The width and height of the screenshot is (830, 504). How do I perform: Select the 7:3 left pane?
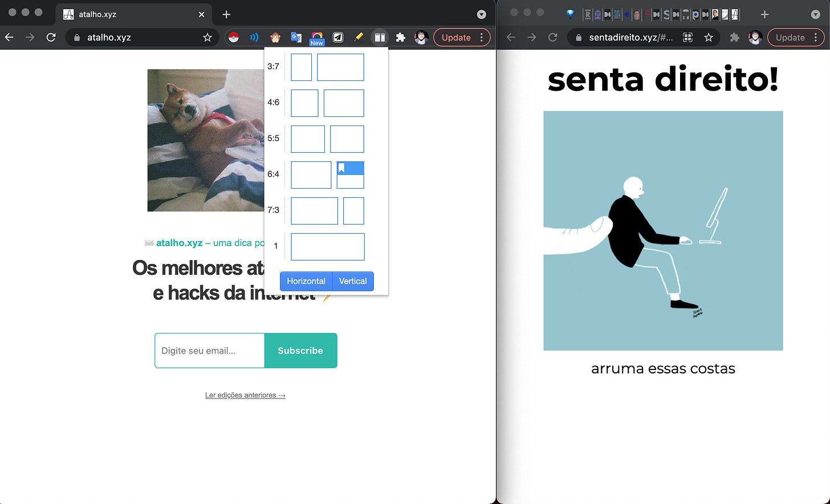(x=315, y=211)
